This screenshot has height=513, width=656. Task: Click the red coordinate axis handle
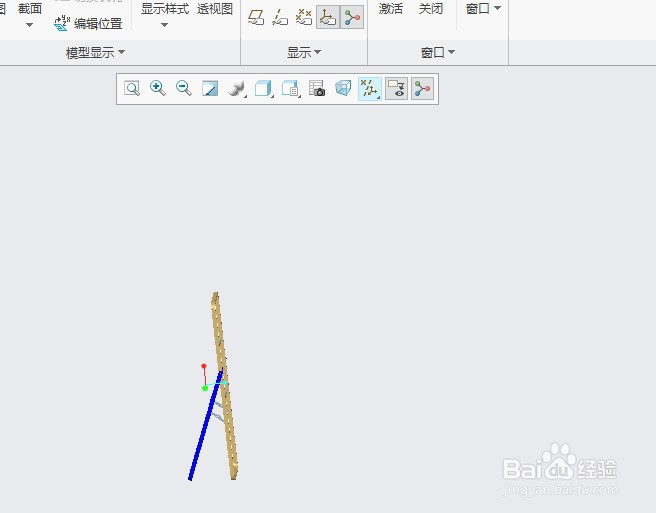pos(204,367)
